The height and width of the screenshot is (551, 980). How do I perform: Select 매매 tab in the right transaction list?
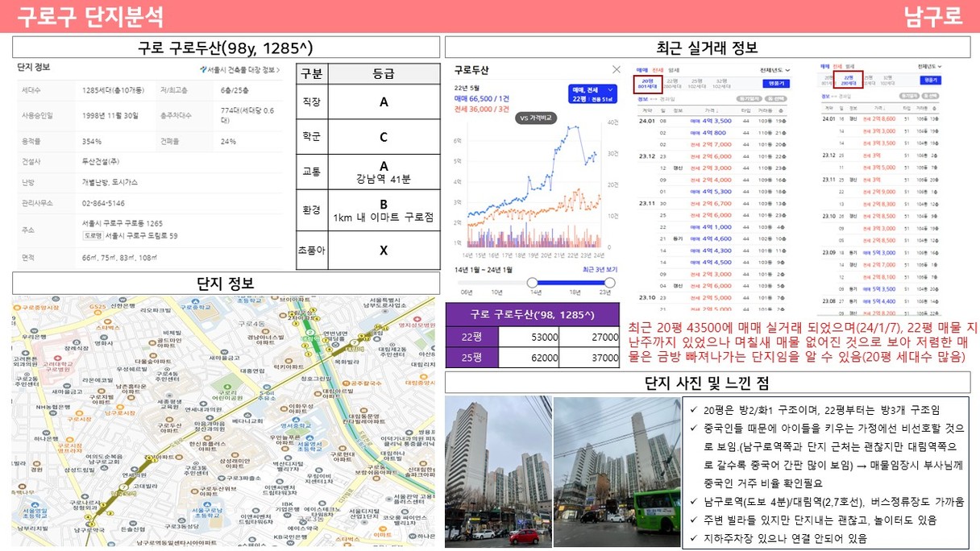click(824, 67)
